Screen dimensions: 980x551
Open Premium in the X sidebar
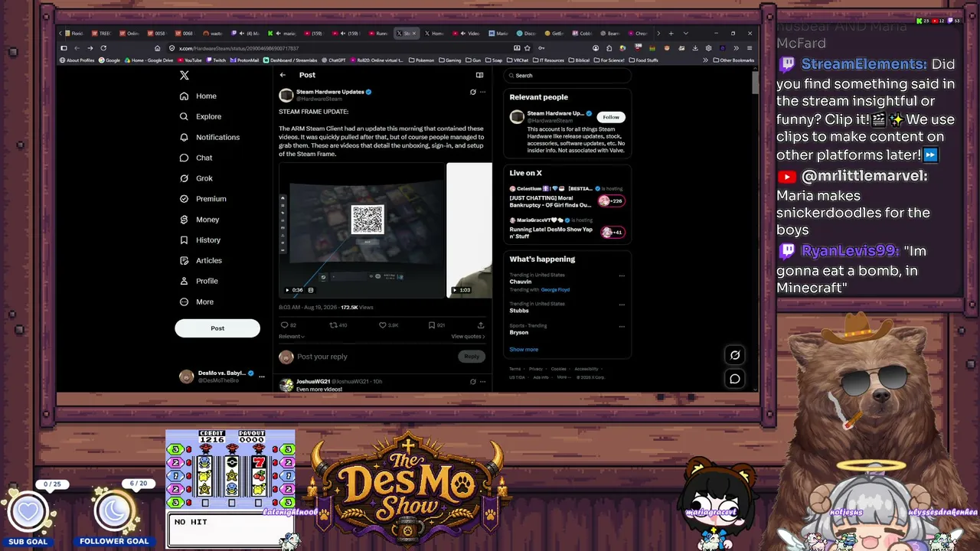point(203,199)
